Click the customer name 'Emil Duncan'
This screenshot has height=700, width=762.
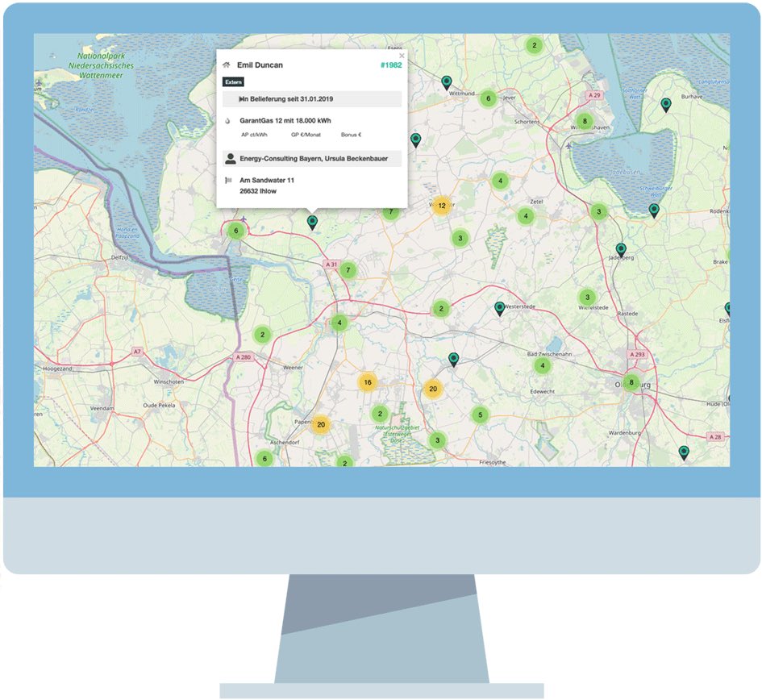click(260, 65)
